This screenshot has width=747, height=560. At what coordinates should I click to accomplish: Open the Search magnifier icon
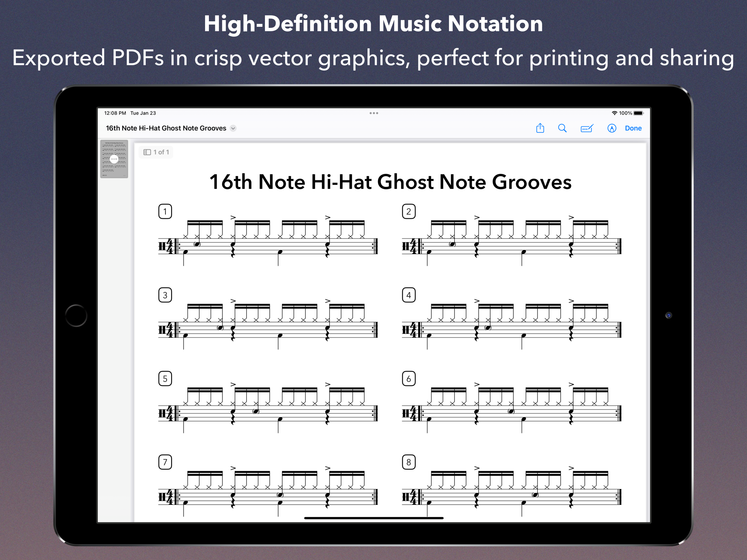[562, 128]
